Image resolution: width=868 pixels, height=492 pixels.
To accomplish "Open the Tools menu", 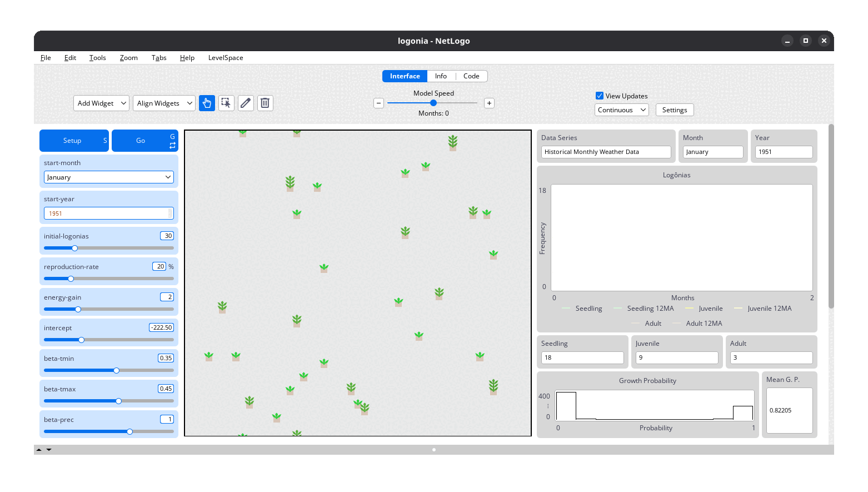I will coord(97,58).
